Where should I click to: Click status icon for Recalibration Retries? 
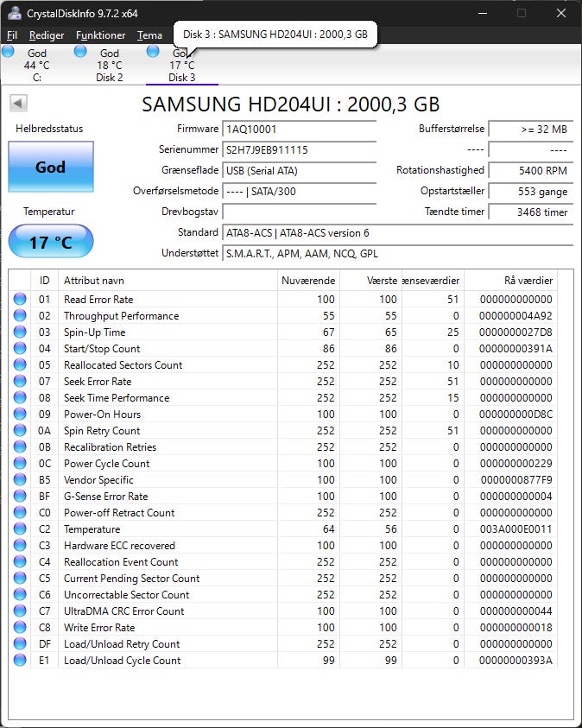[x=20, y=446]
